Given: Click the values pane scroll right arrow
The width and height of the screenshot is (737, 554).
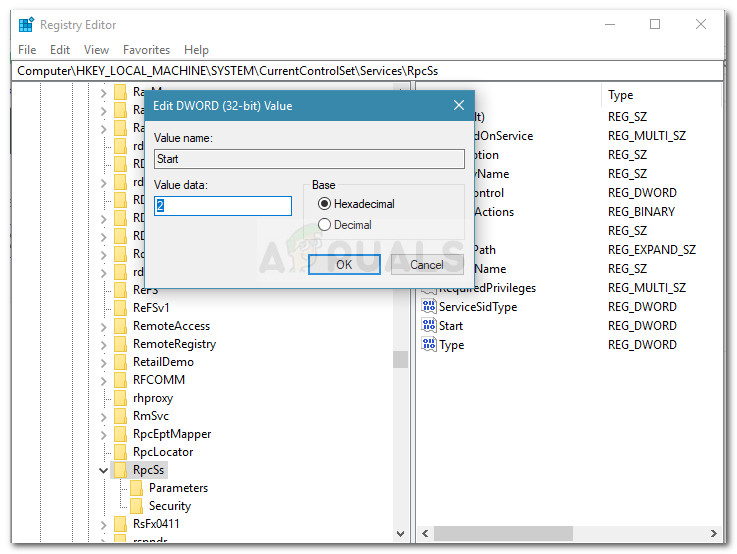Looking at the screenshot, I should (x=713, y=533).
